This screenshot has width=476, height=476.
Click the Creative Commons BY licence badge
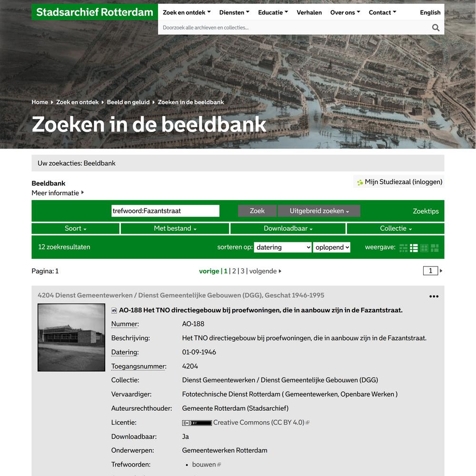(x=197, y=423)
